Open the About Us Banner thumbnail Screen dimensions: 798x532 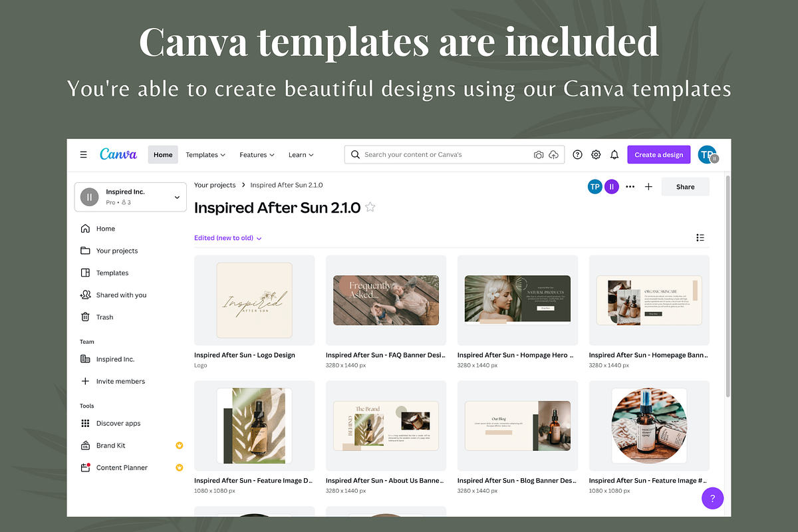click(x=386, y=426)
